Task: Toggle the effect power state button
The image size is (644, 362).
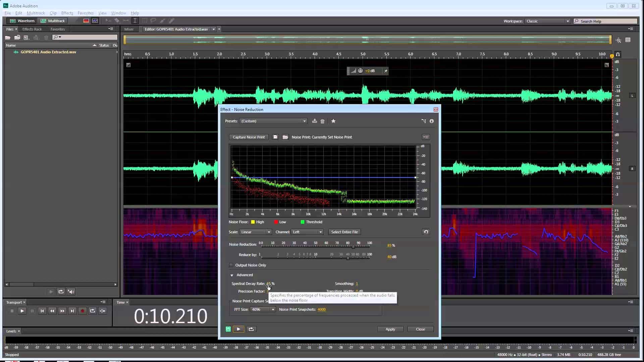Action: point(228,329)
